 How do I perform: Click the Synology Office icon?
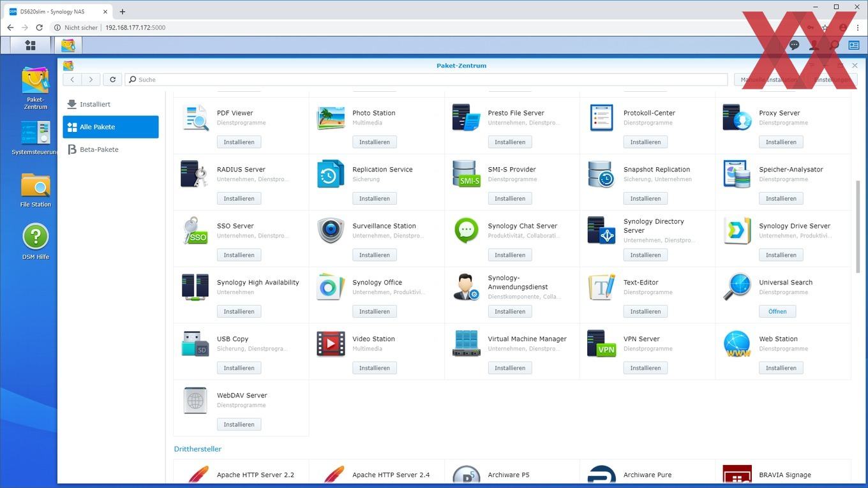pos(331,287)
